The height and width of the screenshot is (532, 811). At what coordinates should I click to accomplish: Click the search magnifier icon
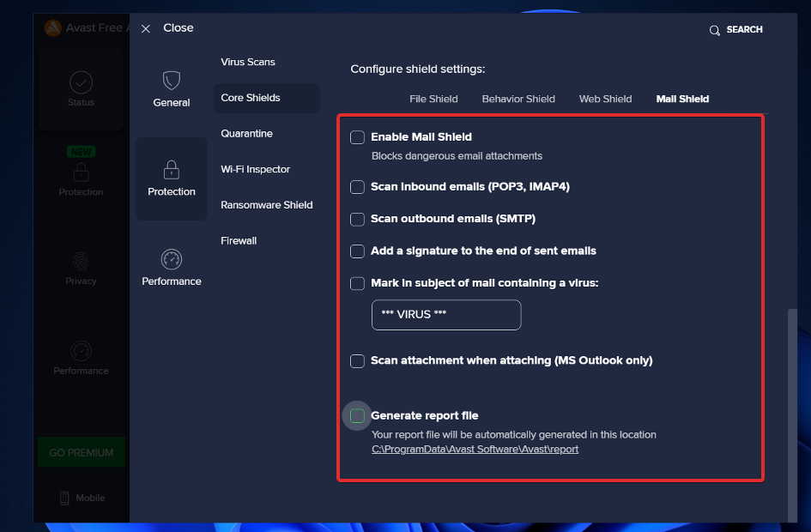point(714,30)
